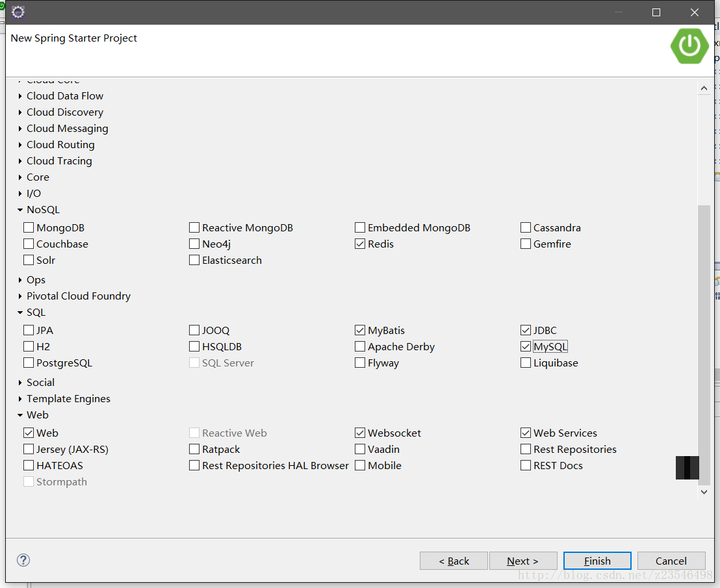The width and height of the screenshot is (720, 588).
Task: Uncheck the Web checkbox under Web
Action: click(29, 433)
